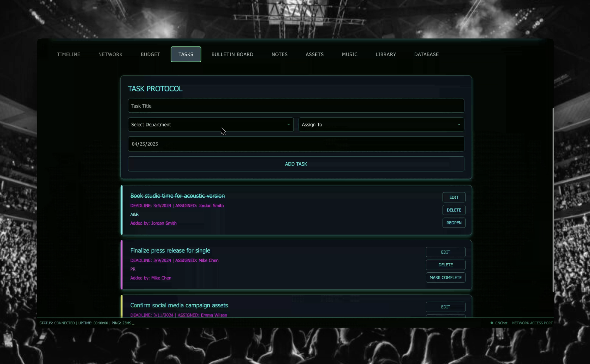Viewport: 590px width, 364px height.
Task: Open the Database tab
Action: point(426,54)
